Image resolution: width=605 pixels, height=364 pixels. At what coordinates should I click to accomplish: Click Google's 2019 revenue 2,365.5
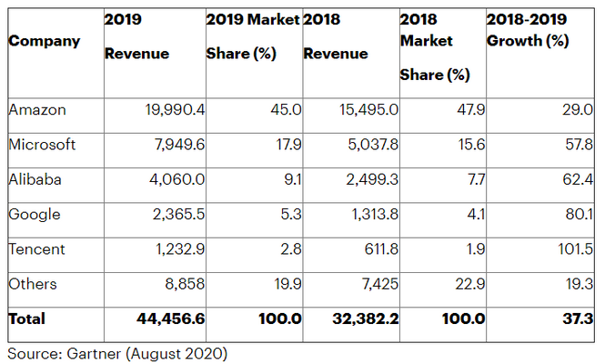(178, 214)
